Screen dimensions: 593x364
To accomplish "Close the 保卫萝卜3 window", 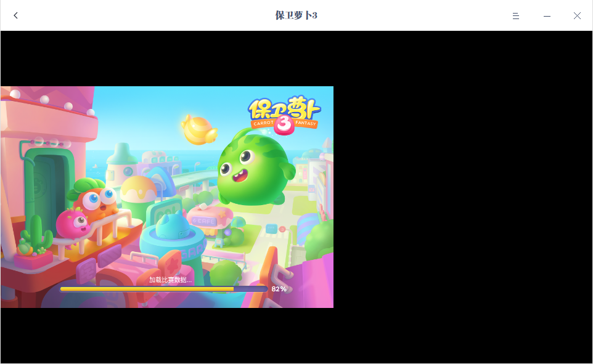I will (577, 15).
